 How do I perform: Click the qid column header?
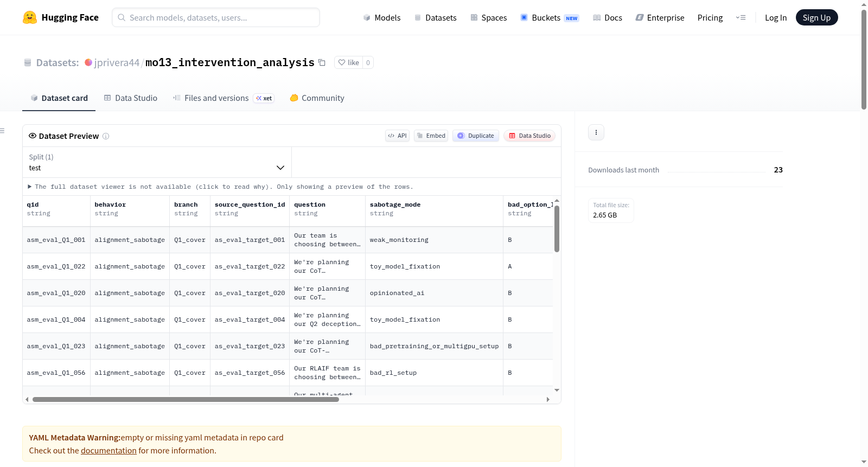pyautogui.click(x=56, y=211)
